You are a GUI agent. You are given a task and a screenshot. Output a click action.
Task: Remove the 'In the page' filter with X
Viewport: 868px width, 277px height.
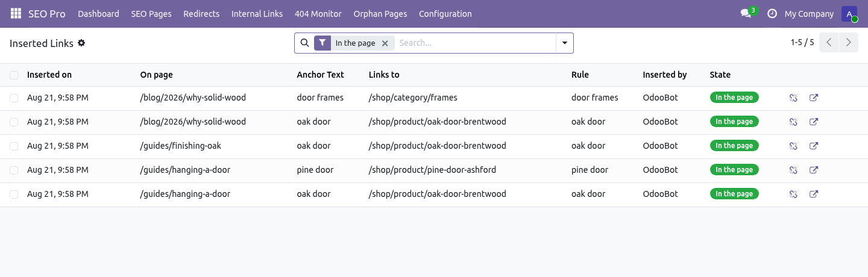click(x=385, y=43)
